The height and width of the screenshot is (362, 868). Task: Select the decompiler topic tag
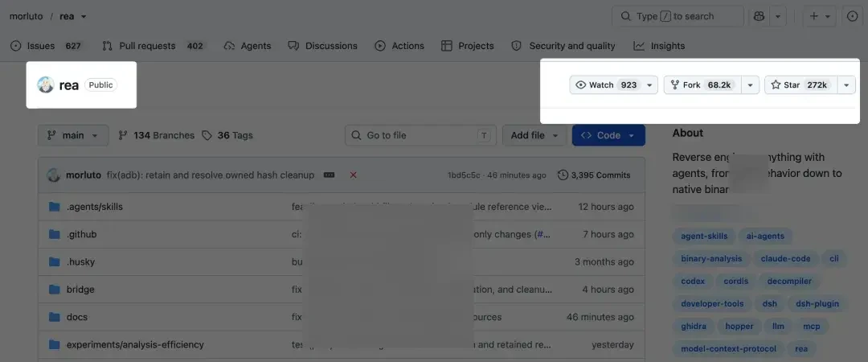coord(789,281)
